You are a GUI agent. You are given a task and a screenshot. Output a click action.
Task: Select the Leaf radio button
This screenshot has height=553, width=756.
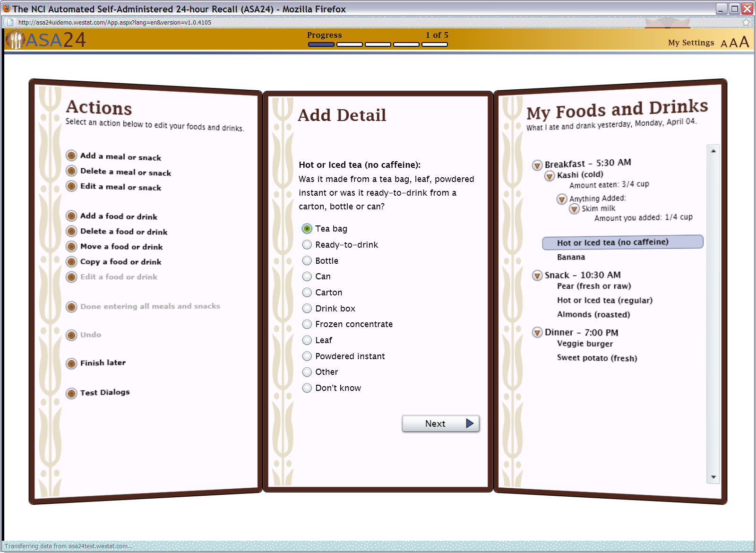(307, 340)
